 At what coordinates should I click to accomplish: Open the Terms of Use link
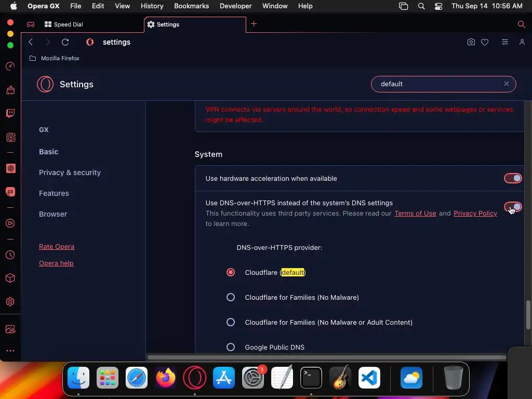pyautogui.click(x=415, y=213)
